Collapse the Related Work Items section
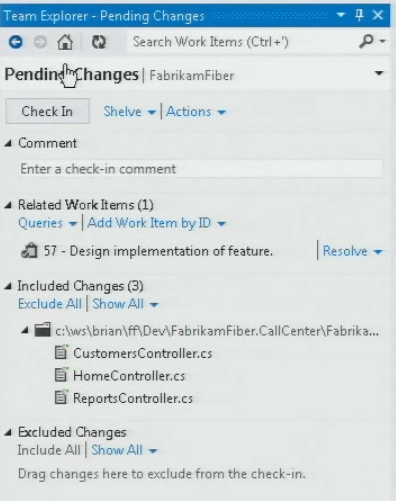The height and width of the screenshot is (501, 396). (8, 205)
